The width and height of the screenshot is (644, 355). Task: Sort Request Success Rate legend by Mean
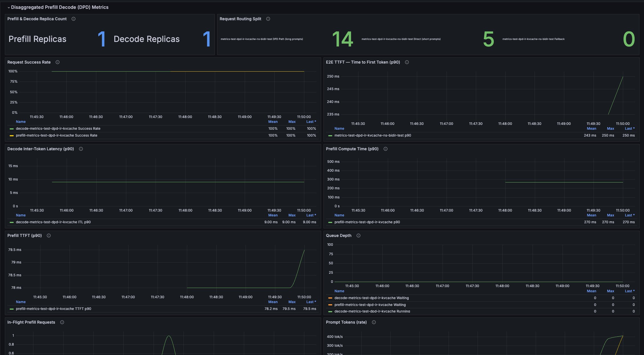[273, 122]
